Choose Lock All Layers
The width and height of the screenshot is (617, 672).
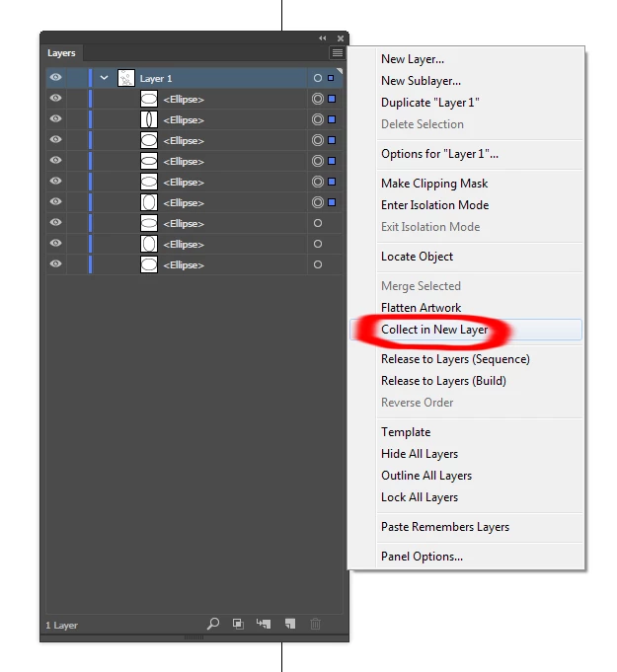[420, 497]
